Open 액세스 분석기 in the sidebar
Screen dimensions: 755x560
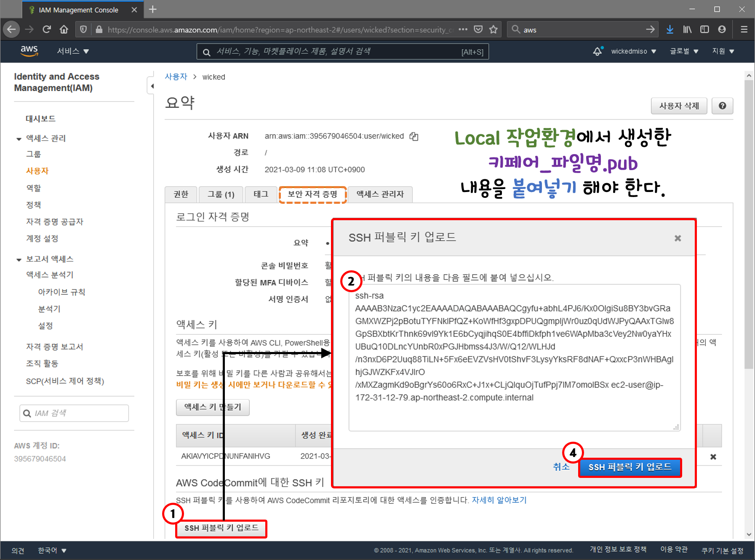(50, 275)
